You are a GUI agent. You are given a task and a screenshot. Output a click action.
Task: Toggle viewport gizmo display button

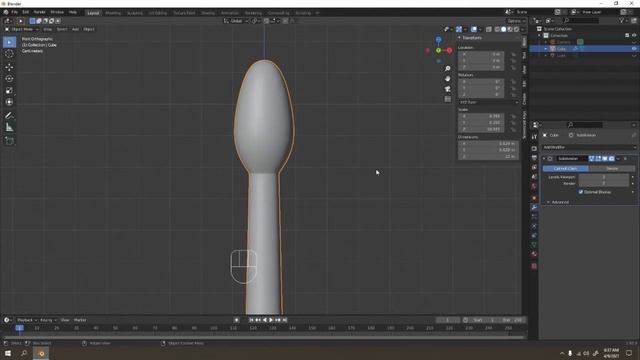tap(459, 29)
